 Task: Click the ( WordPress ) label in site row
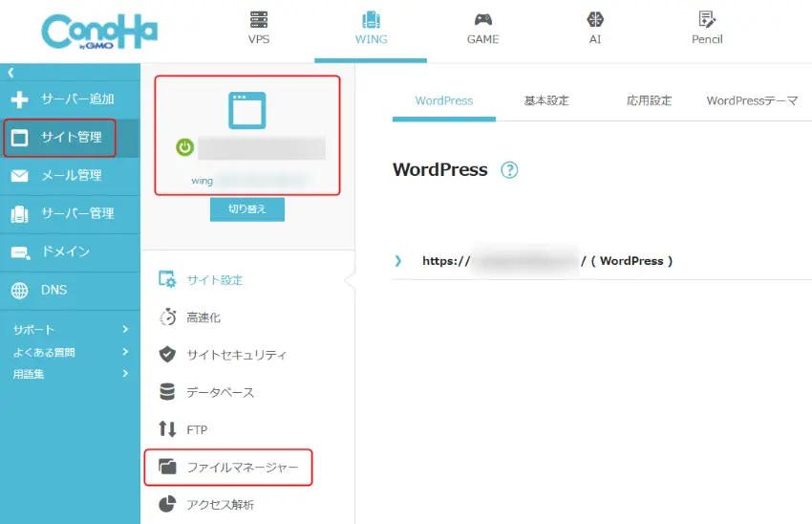tap(631, 261)
